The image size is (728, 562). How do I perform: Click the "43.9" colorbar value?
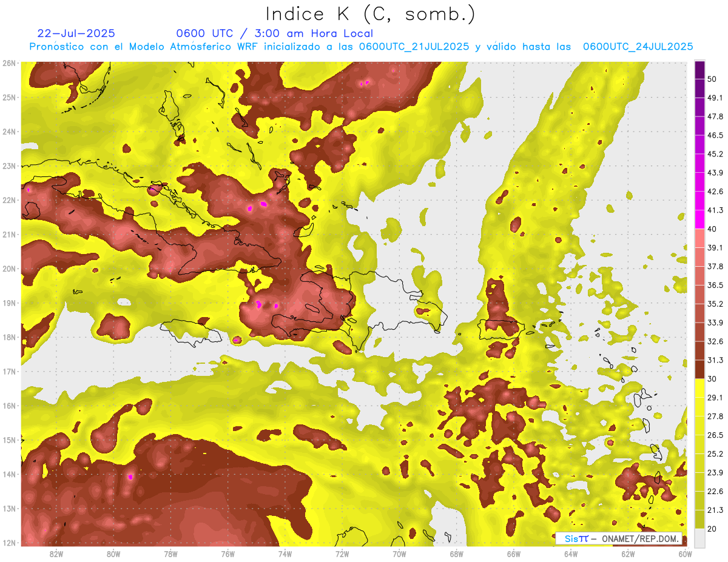pos(715,173)
